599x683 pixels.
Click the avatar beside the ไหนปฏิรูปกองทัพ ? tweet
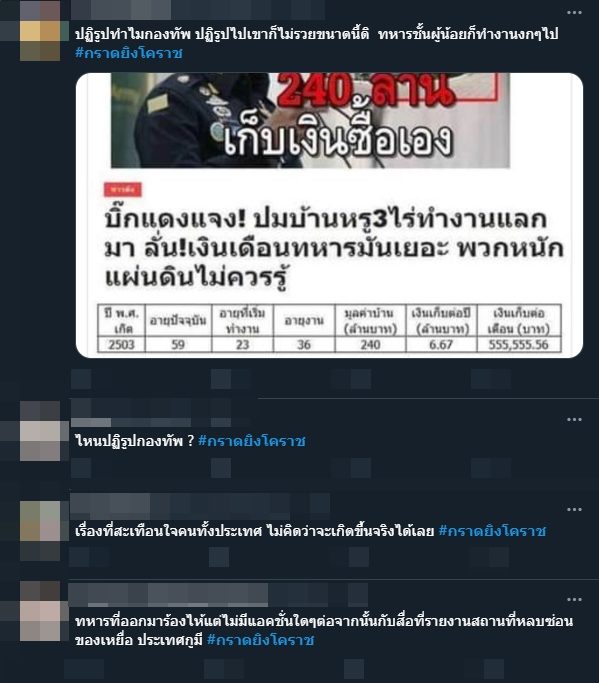(x=40, y=431)
